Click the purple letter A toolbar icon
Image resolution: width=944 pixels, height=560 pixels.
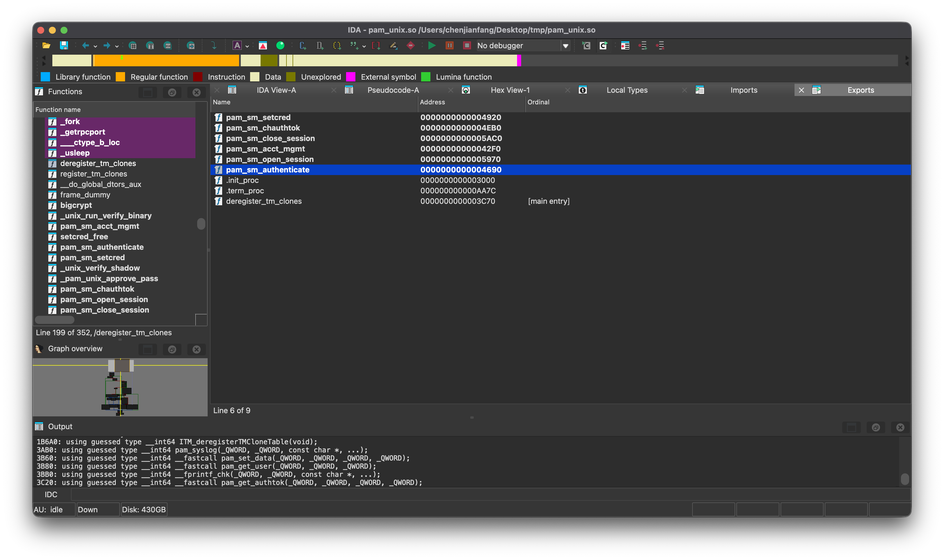coord(237,46)
